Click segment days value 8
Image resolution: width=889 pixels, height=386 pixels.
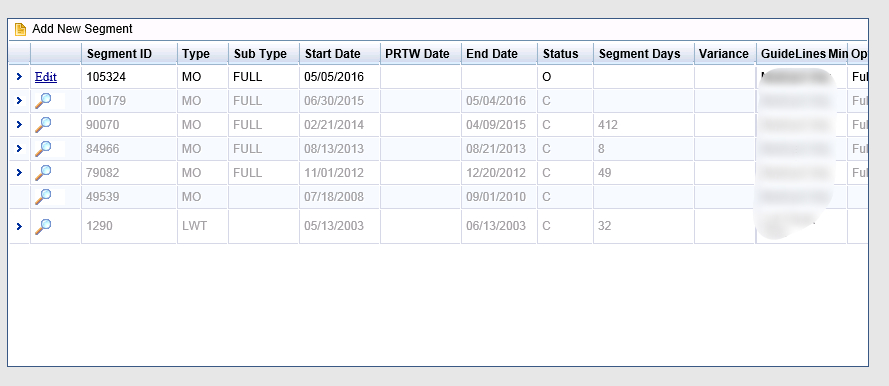602,149
